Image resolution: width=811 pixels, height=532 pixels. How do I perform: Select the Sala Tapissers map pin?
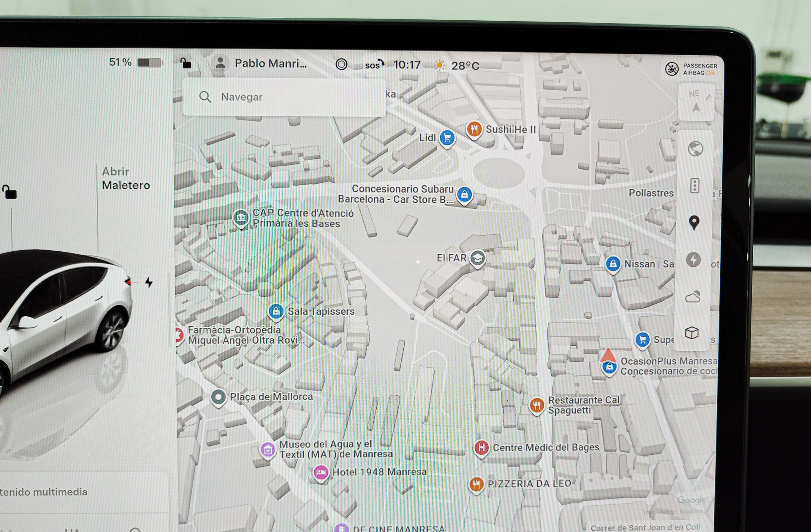click(x=276, y=312)
